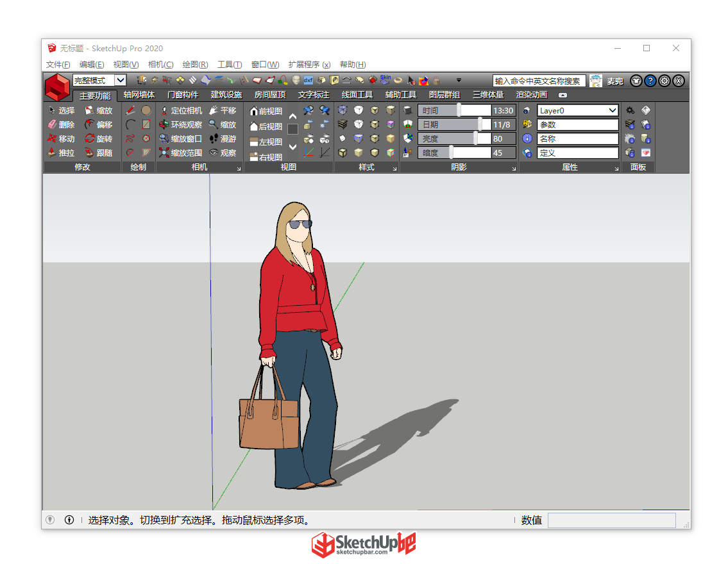The width and height of the screenshot is (728, 564).
Task: Click the 缩放窗口 zoom window tool
Action: 181,138
